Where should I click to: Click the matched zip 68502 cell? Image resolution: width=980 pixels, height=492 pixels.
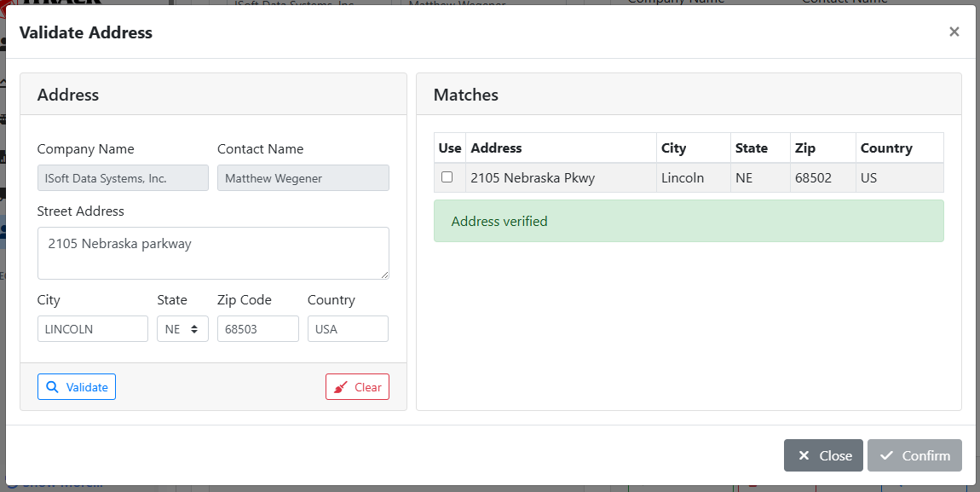coord(813,178)
